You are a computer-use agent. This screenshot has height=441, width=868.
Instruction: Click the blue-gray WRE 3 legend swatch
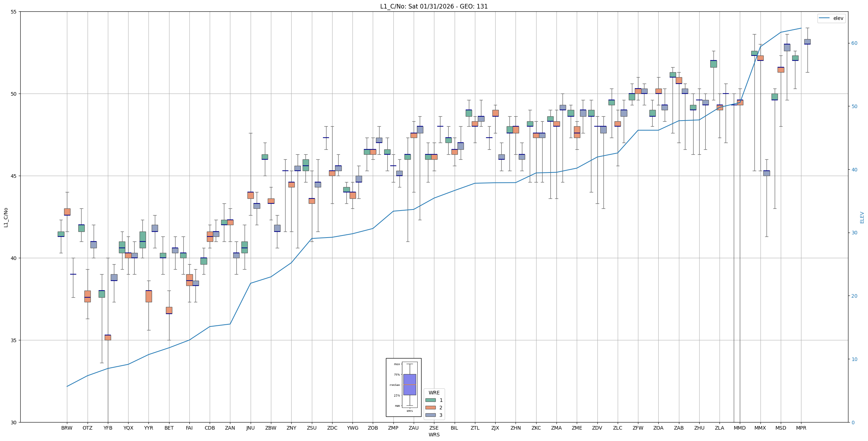430,415
